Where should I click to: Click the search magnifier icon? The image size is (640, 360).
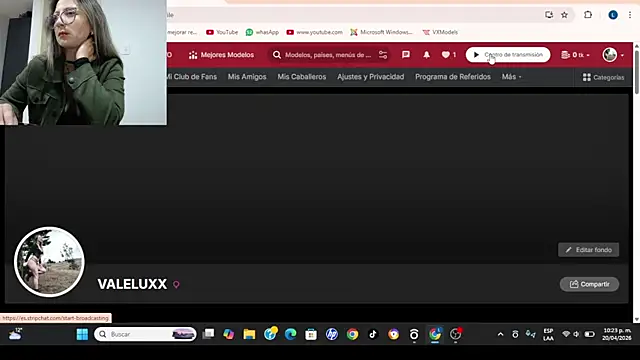277,55
